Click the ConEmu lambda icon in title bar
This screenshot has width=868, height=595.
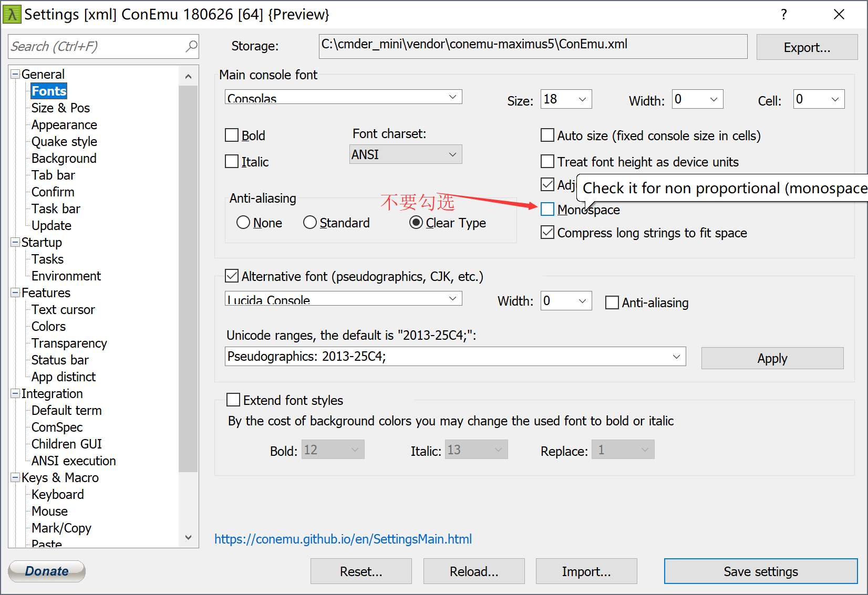click(12, 14)
